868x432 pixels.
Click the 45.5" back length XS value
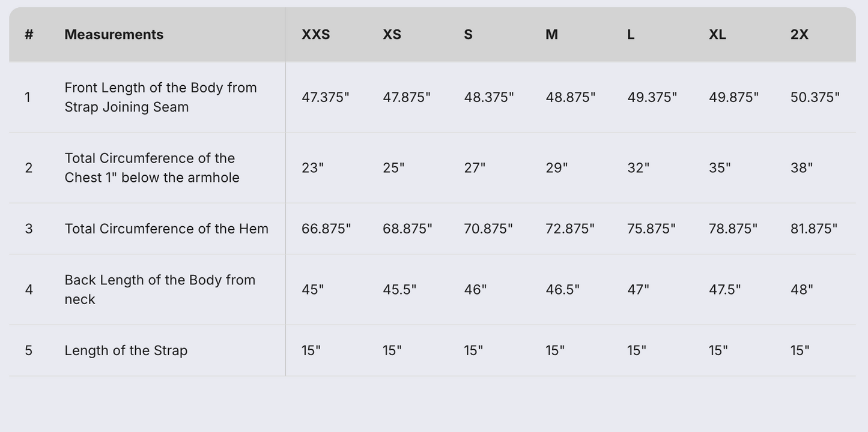[x=399, y=290]
